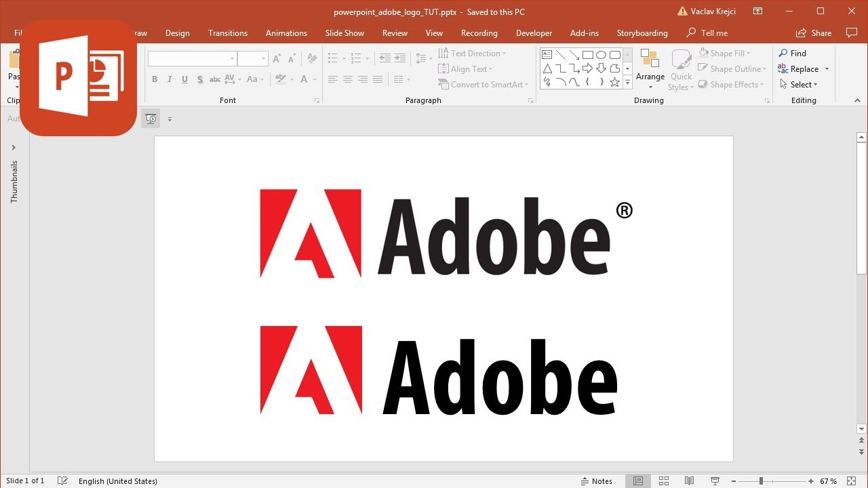Toggle Align Right paragraph alignment

point(363,79)
